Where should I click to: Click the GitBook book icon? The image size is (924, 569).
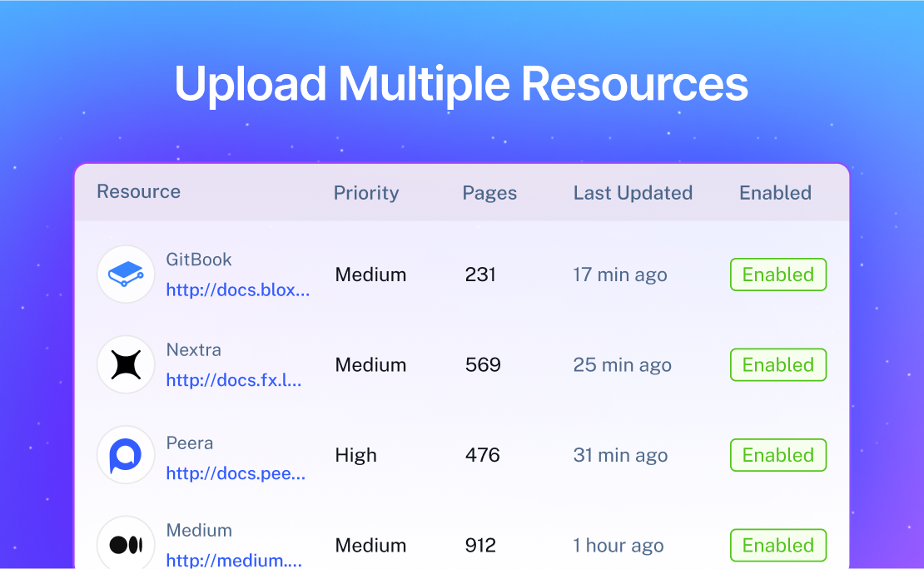click(126, 275)
